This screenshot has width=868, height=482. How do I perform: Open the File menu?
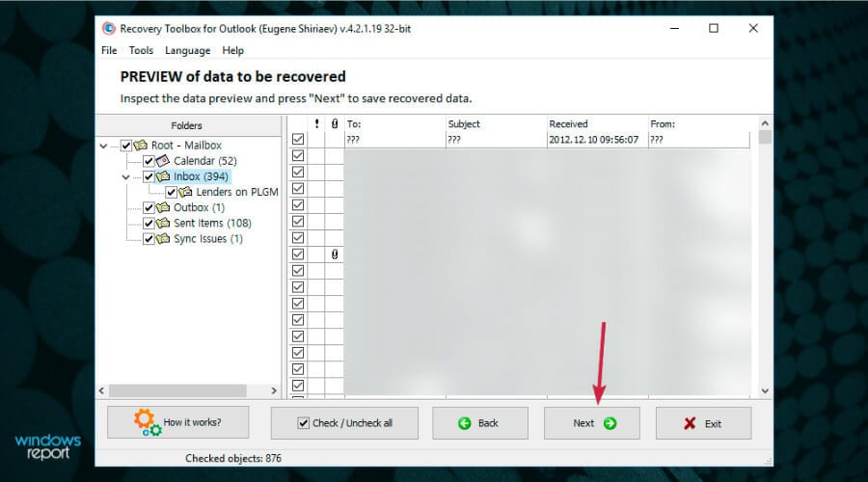(x=109, y=50)
